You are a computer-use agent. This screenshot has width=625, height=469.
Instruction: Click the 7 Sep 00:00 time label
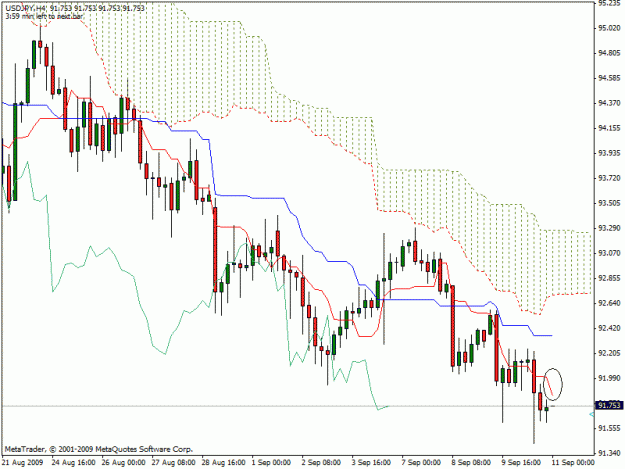click(x=421, y=463)
